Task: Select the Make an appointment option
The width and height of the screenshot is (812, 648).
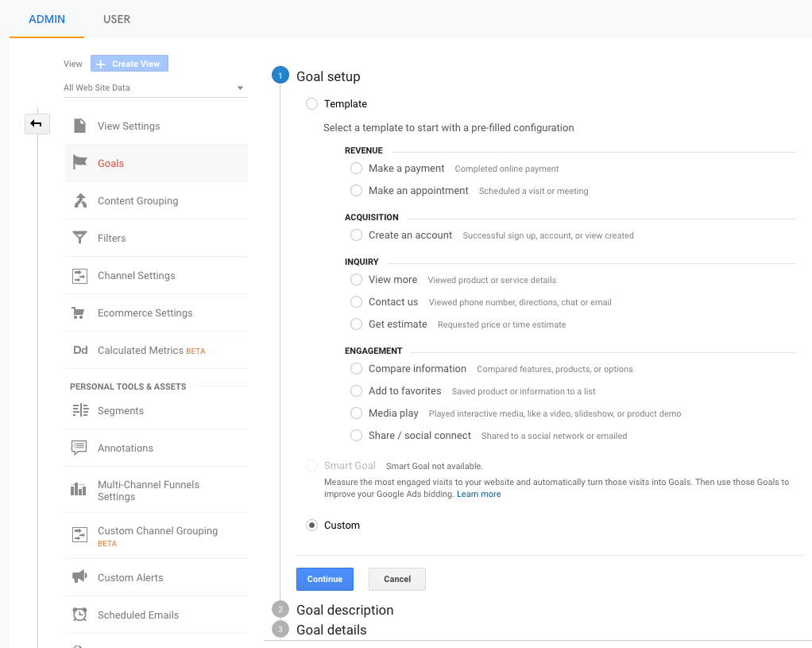Action: [x=356, y=191]
